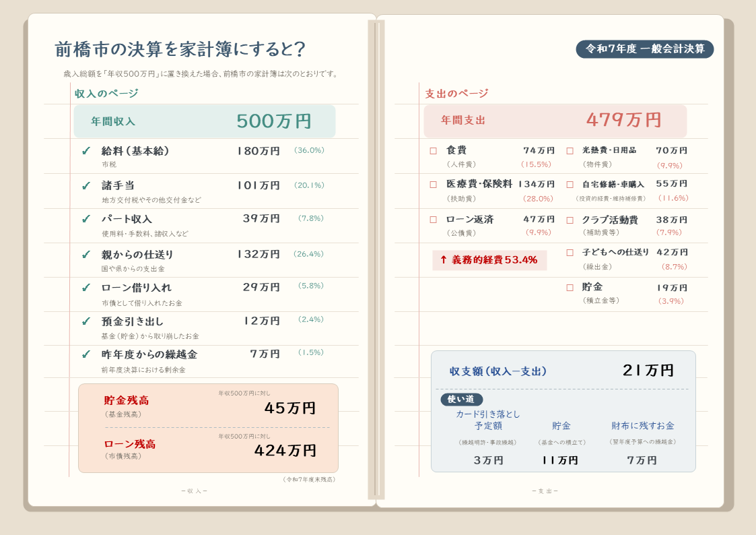Click the (20.1%) percentage
The height and width of the screenshot is (535, 756).
(309, 185)
